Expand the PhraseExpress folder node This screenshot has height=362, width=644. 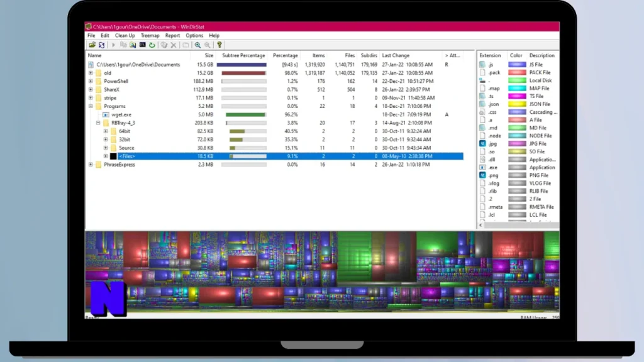pyautogui.click(x=91, y=165)
